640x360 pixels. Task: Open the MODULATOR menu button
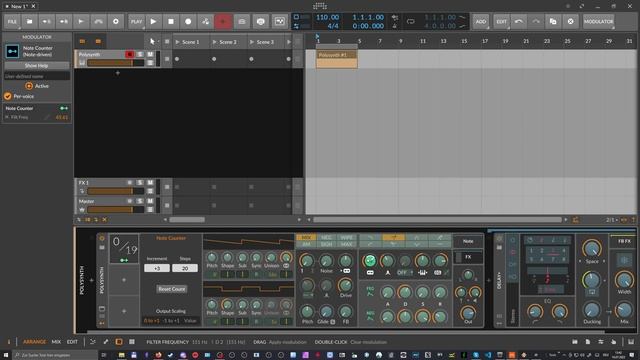pyautogui.click(x=598, y=21)
